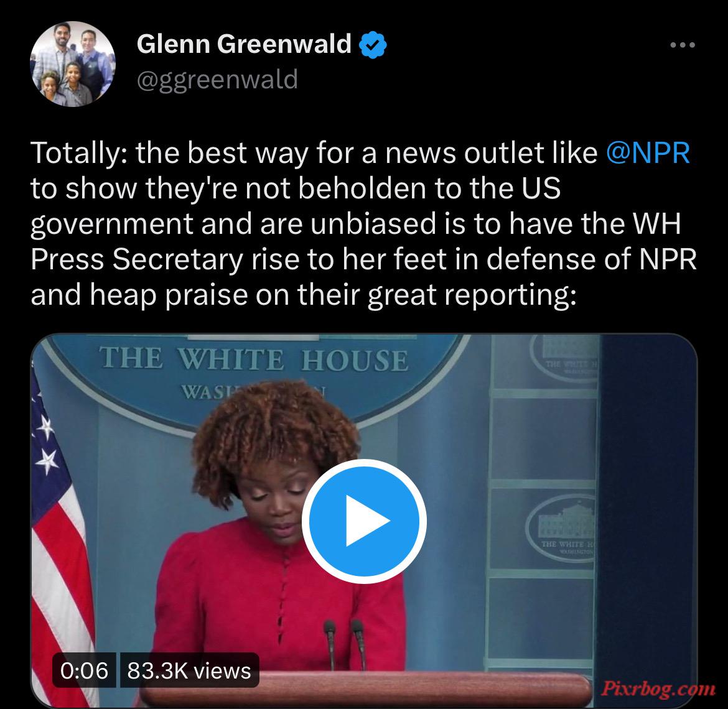This screenshot has height=709, width=728.
Task: Open the three-dot more options menu
Action: pyautogui.click(x=683, y=45)
